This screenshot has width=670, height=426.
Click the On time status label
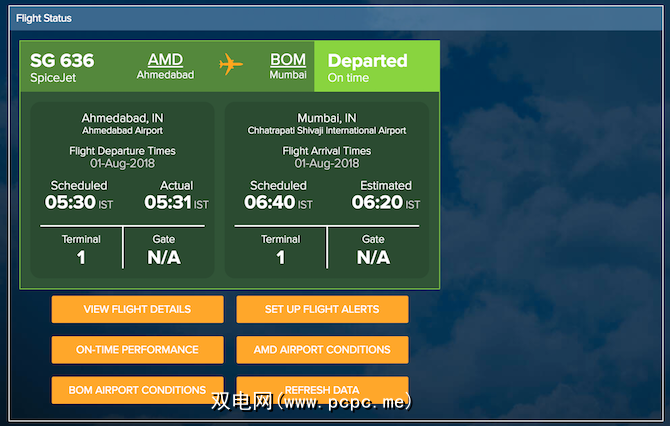tap(348, 78)
